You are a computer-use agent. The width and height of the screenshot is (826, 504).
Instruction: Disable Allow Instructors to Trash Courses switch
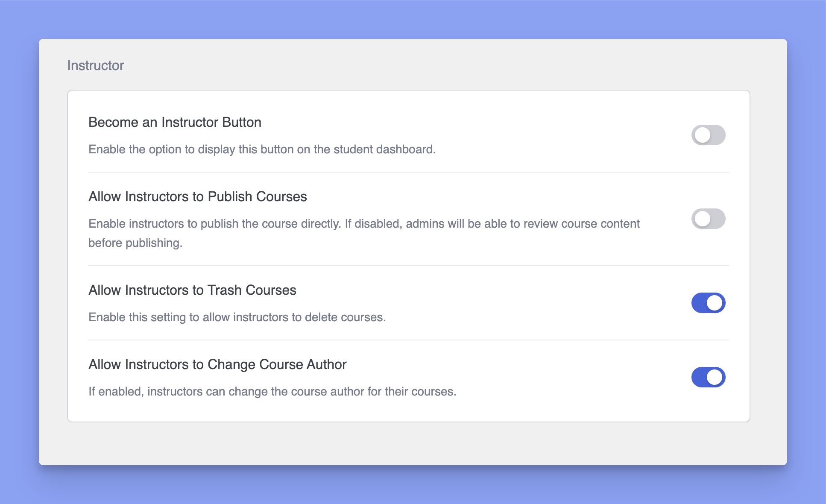click(x=708, y=303)
